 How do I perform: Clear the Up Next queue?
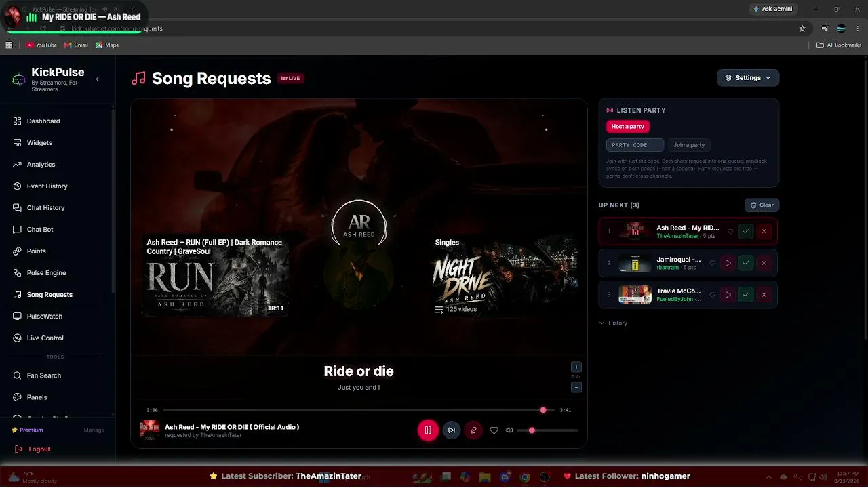click(762, 205)
